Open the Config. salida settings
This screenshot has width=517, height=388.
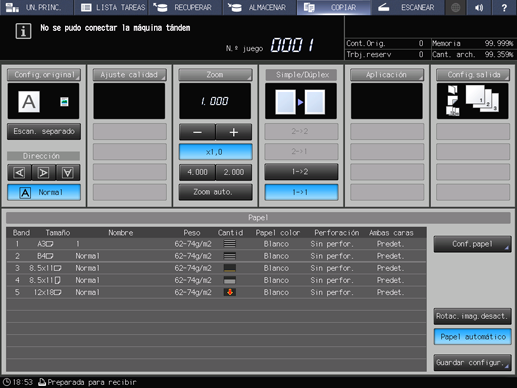click(x=473, y=75)
